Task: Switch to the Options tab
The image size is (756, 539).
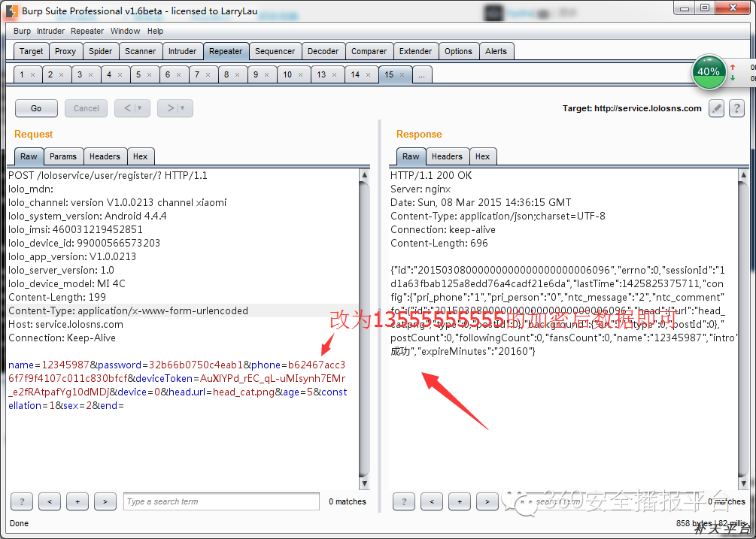Action: [x=459, y=51]
